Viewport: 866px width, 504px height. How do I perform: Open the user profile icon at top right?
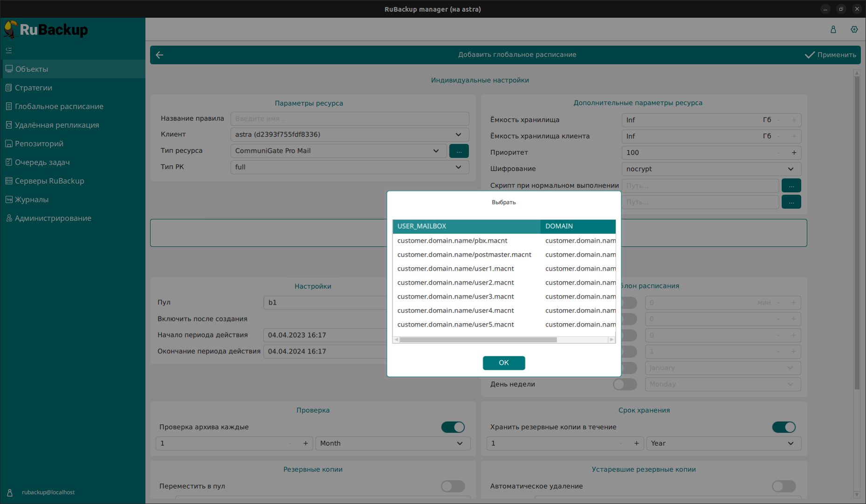pos(833,29)
